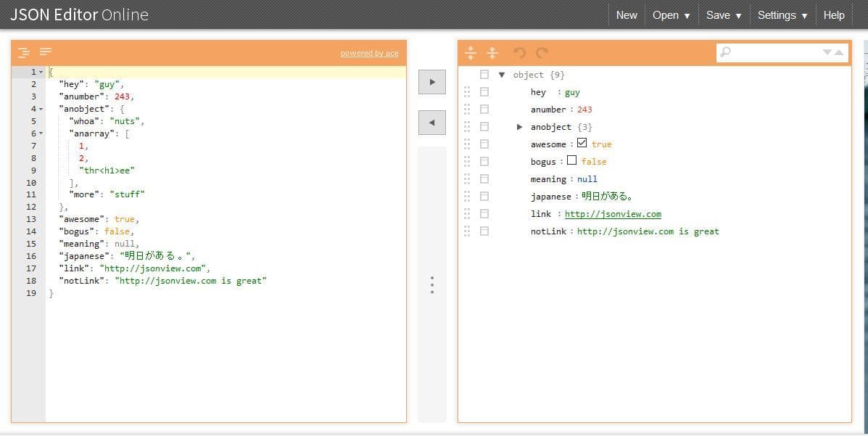Click the expand all fields icon
The width and height of the screenshot is (868, 436).
coord(471,53)
